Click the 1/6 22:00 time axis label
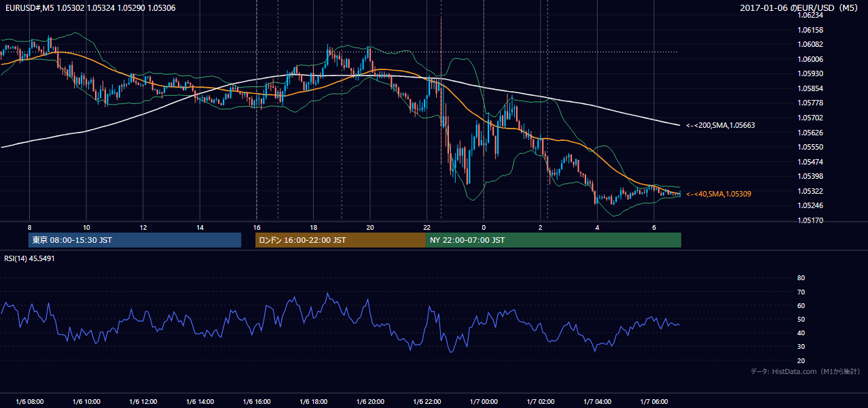868x408 pixels. [x=427, y=401]
